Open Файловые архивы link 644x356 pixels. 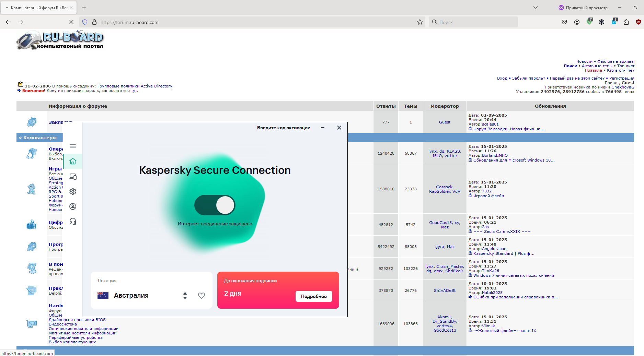point(616,61)
